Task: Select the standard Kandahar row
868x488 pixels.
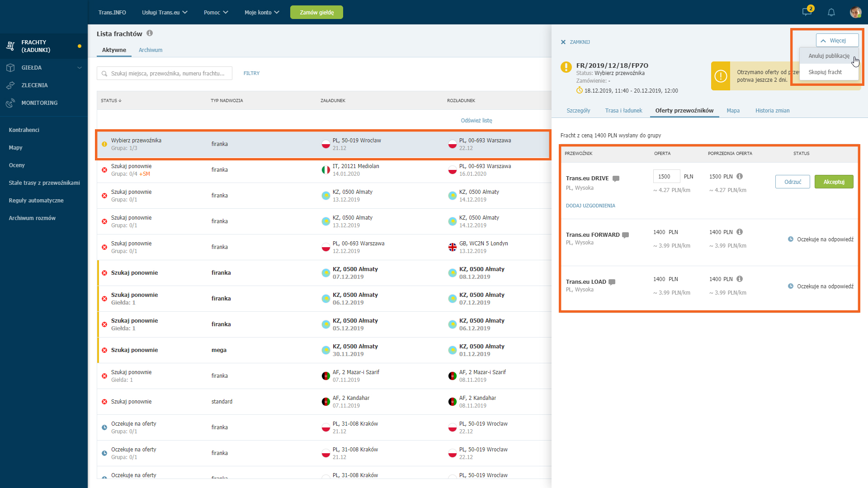Action: click(x=324, y=402)
